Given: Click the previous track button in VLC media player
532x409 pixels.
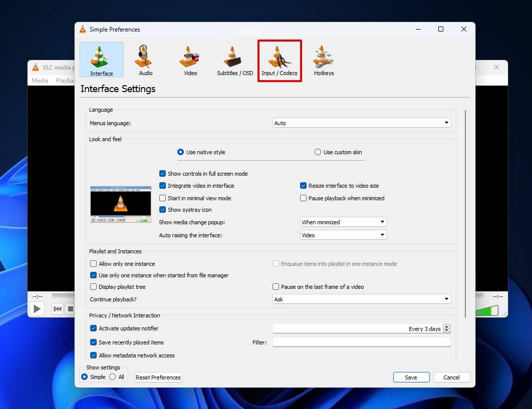Looking at the screenshot, I should [x=58, y=308].
